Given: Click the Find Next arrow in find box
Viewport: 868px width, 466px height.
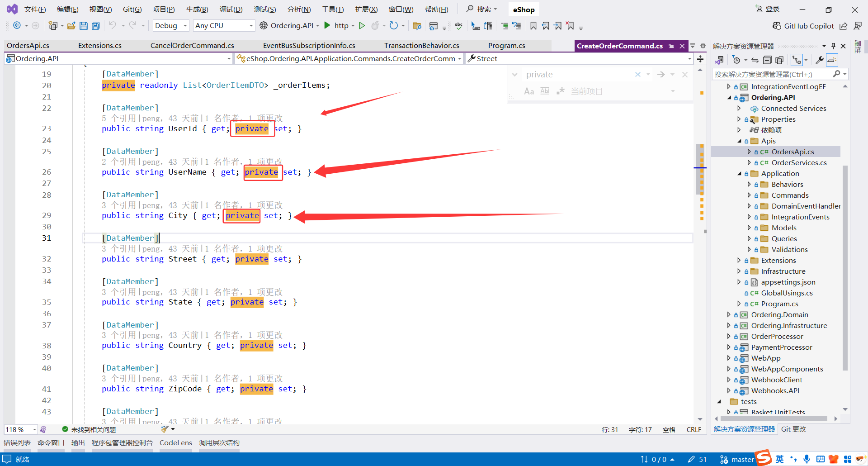Looking at the screenshot, I should tap(661, 75).
